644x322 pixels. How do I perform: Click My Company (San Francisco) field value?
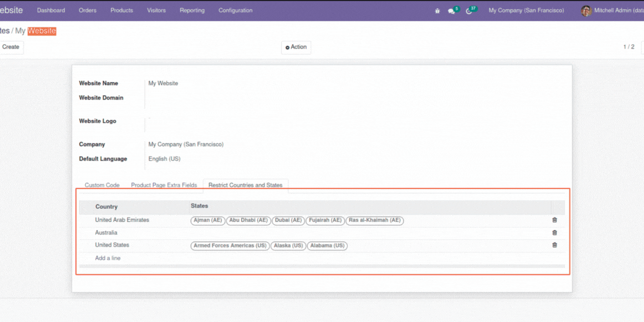tap(186, 145)
